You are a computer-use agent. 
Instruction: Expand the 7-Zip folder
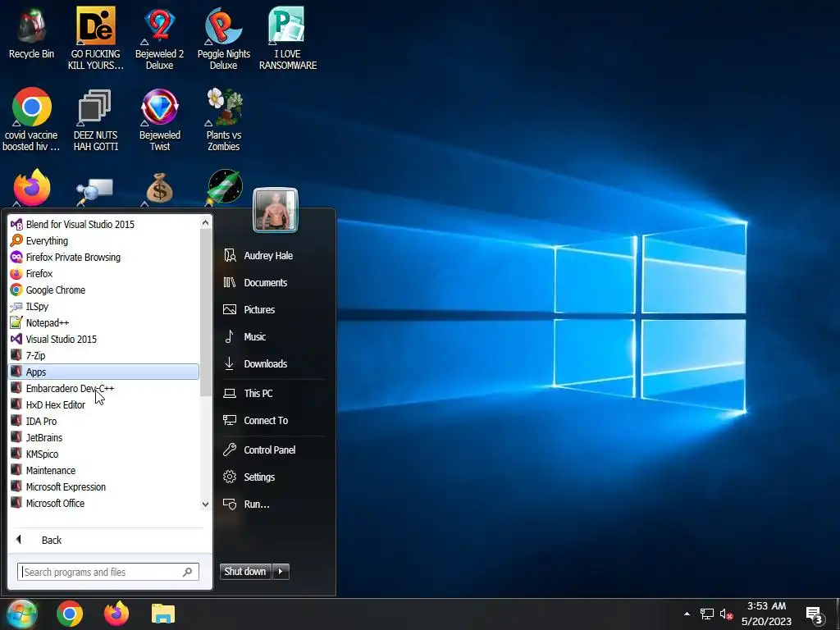(x=104, y=355)
